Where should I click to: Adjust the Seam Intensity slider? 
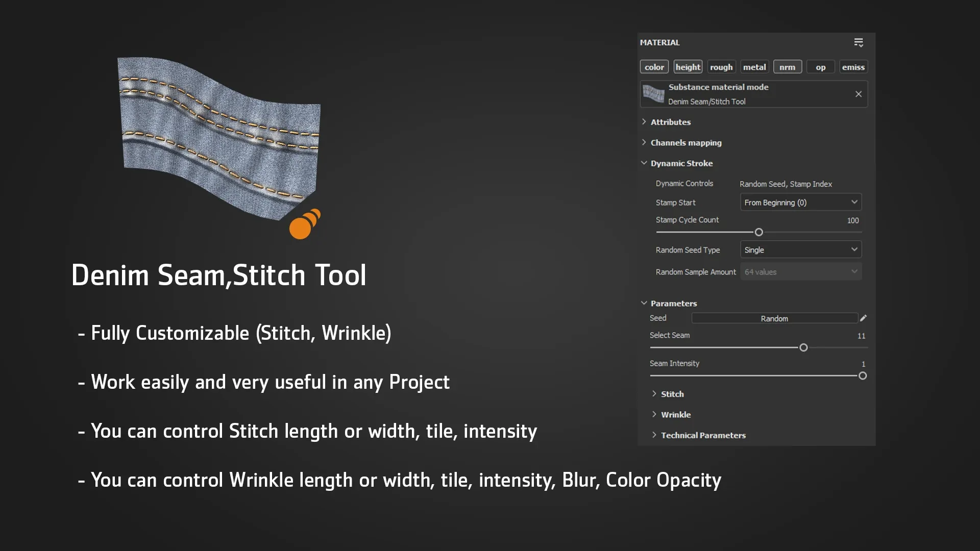863,376
